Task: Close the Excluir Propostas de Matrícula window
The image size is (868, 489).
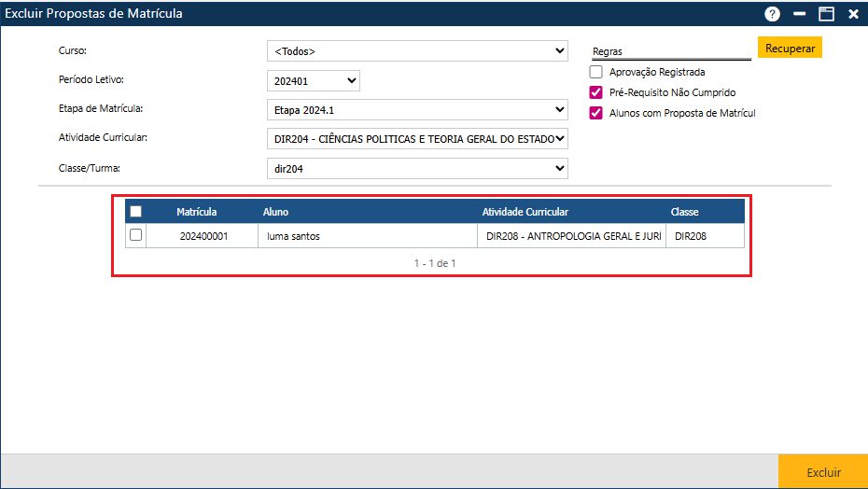Action: pyautogui.click(x=853, y=14)
